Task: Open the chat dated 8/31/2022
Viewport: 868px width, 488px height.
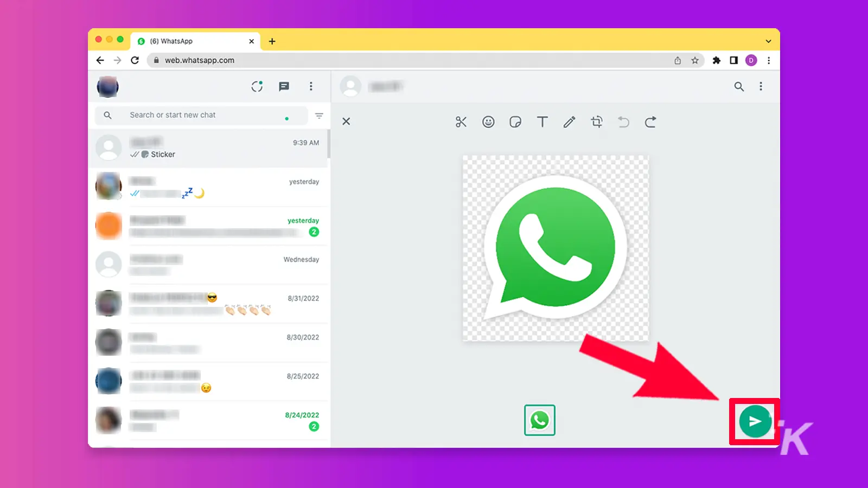Action: pyautogui.click(x=209, y=304)
